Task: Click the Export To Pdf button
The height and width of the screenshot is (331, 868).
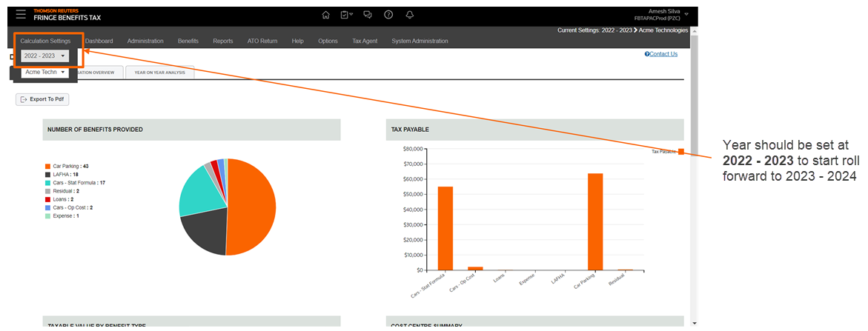Action: pyautogui.click(x=42, y=98)
